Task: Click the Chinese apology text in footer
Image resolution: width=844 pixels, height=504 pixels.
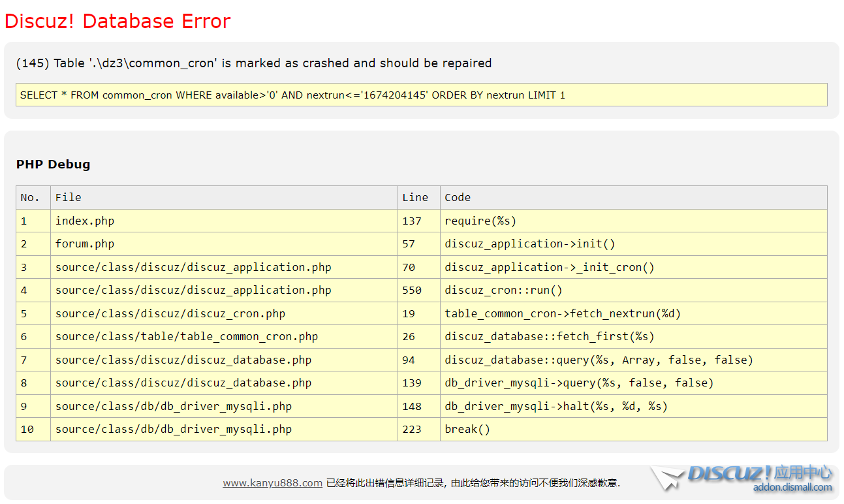Action: tap(473, 483)
